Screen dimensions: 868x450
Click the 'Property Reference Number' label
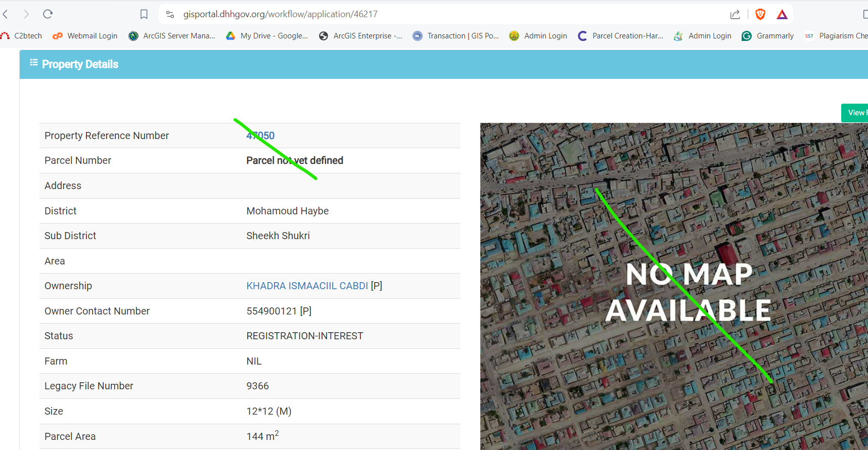(107, 136)
